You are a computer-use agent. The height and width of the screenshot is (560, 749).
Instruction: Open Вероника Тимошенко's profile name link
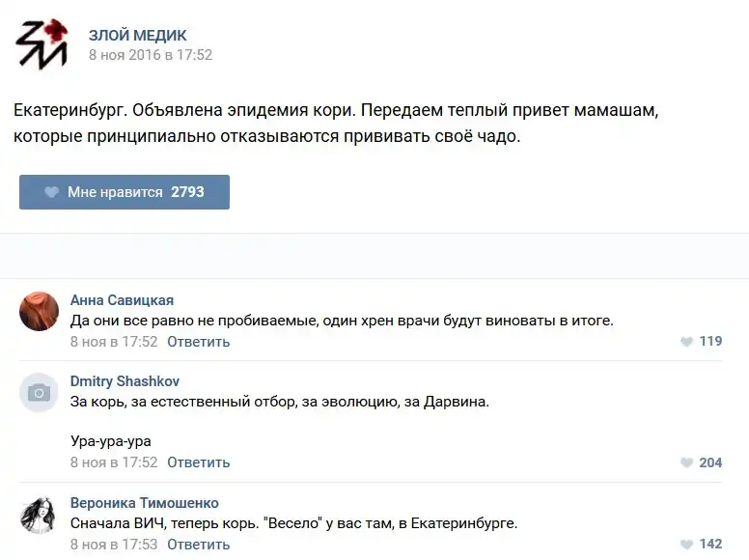pyautogui.click(x=144, y=503)
